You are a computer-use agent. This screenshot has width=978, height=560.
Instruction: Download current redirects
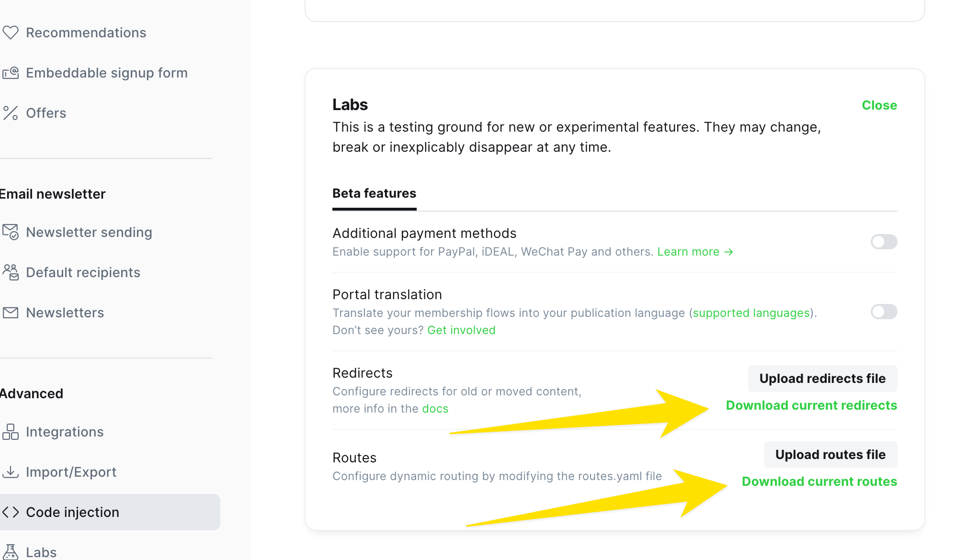coord(811,405)
